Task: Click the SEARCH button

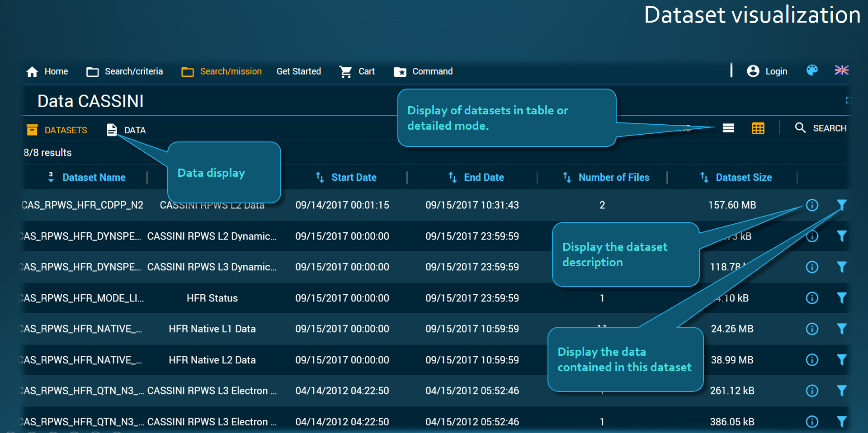Action: pos(821,128)
